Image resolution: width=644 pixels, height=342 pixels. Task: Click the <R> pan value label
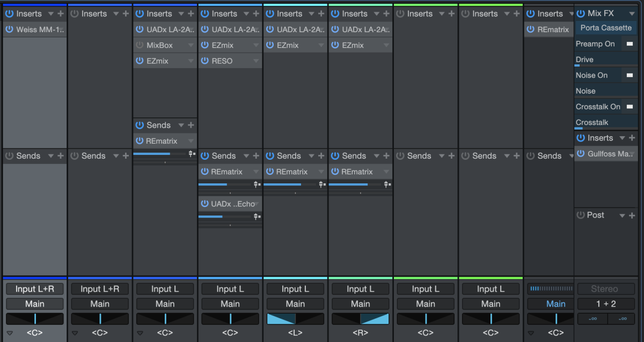(361, 333)
